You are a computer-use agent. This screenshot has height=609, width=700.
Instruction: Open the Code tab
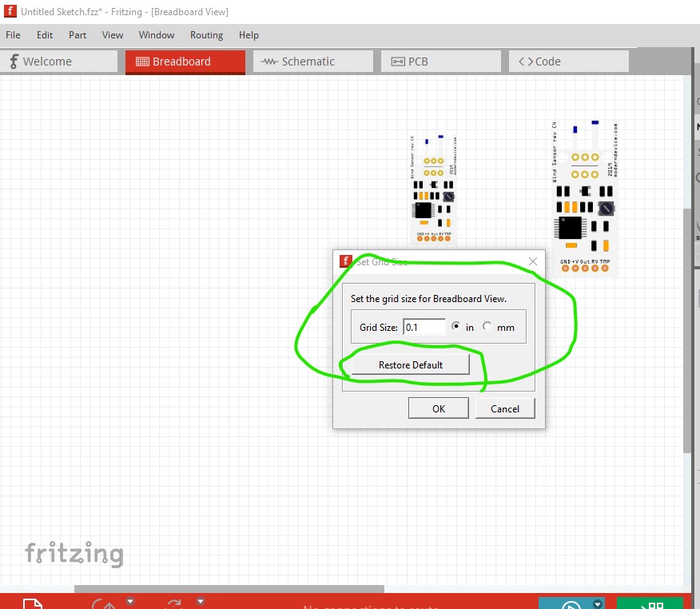569,62
